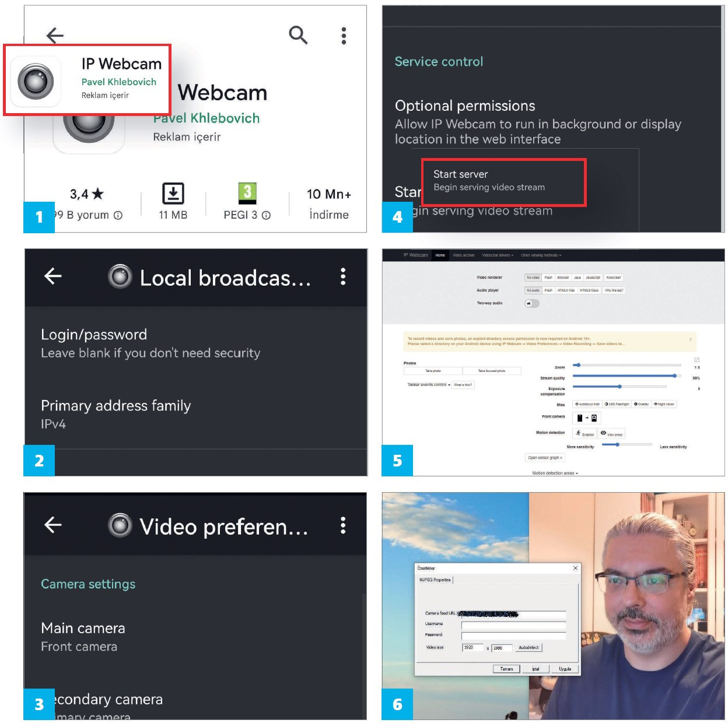This screenshot has width=728, height=723.
Task: Open the Home tab in web interface
Action: [440, 255]
